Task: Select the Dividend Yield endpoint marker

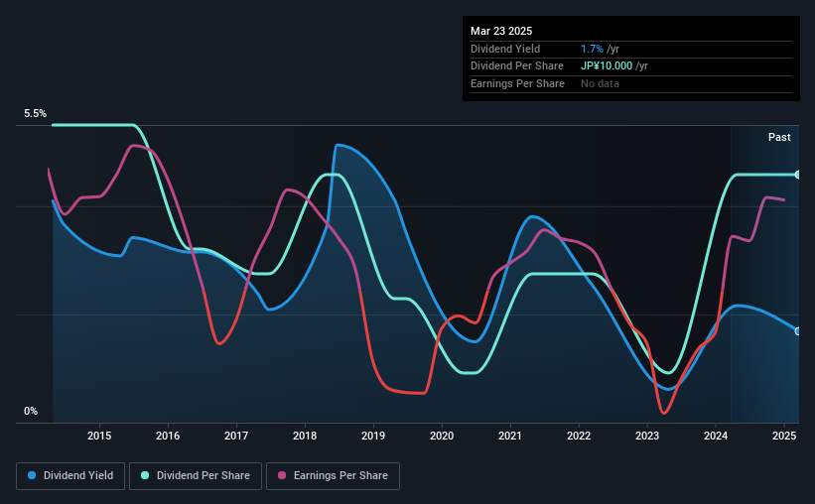Action: pos(798,331)
